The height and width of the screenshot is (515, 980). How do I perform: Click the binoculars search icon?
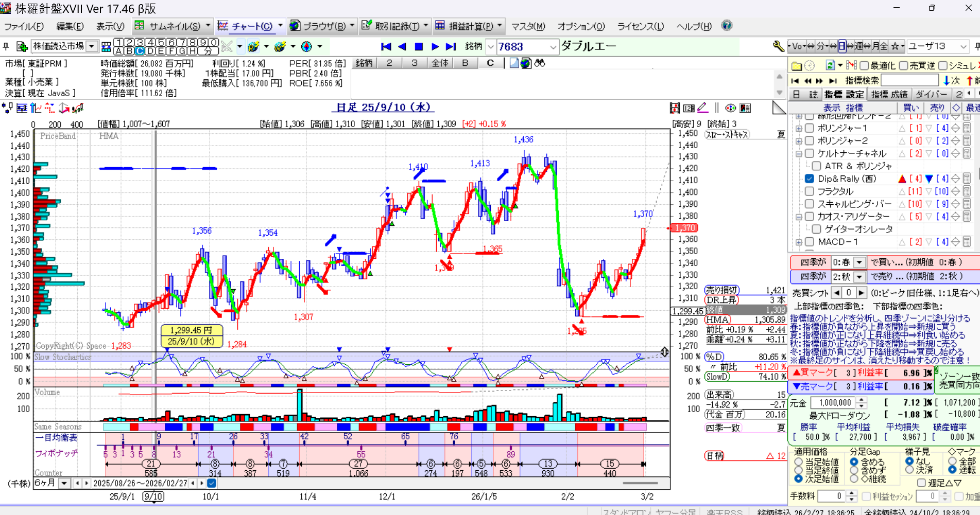539,63
